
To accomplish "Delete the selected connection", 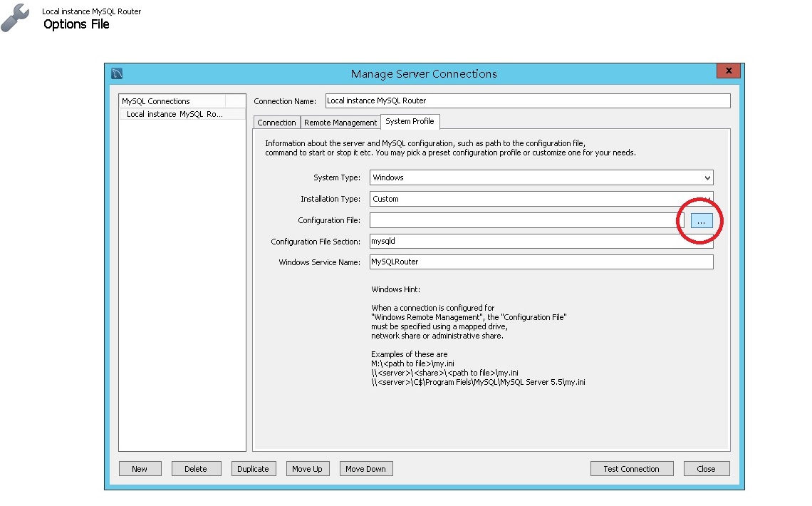I will tap(196, 468).
